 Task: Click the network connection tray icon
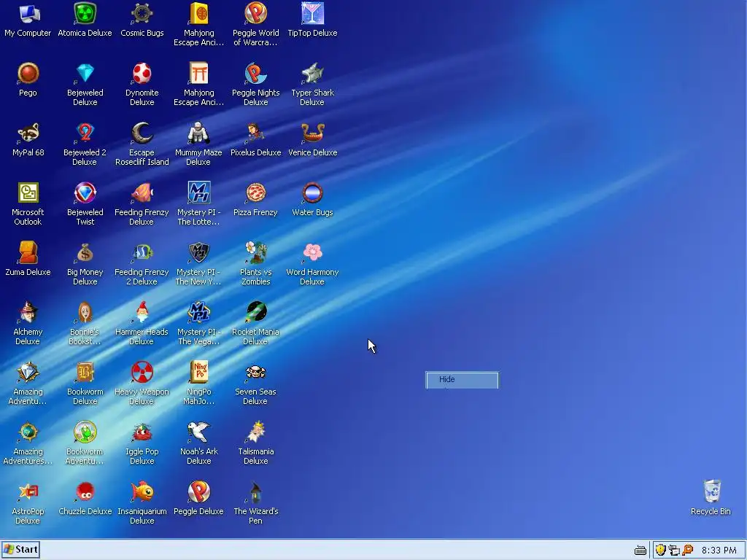coord(673,551)
